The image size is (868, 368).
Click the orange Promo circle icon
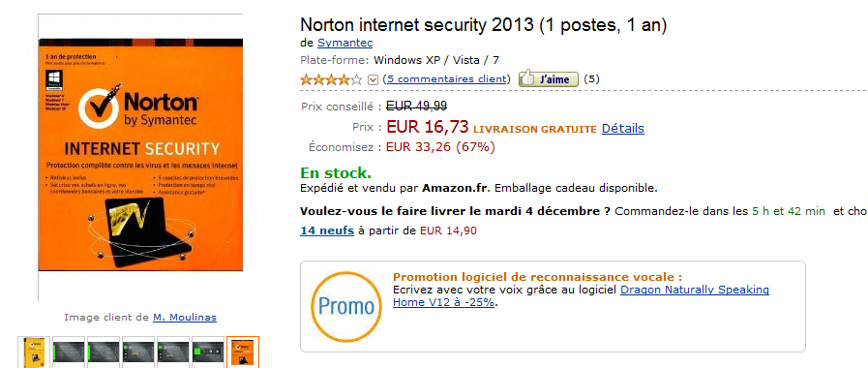click(346, 306)
